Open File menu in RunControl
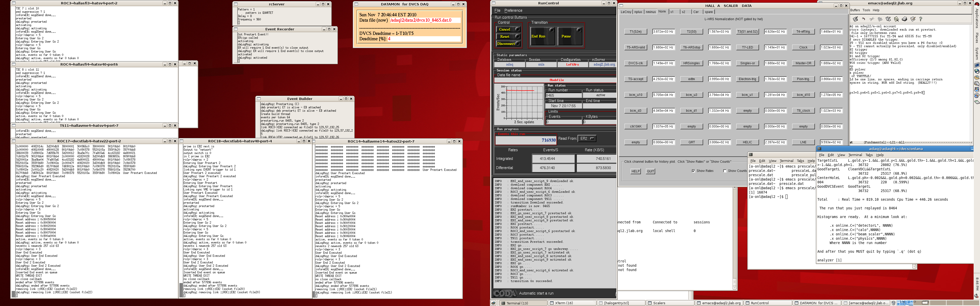The image size is (980, 306). click(497, 11)
